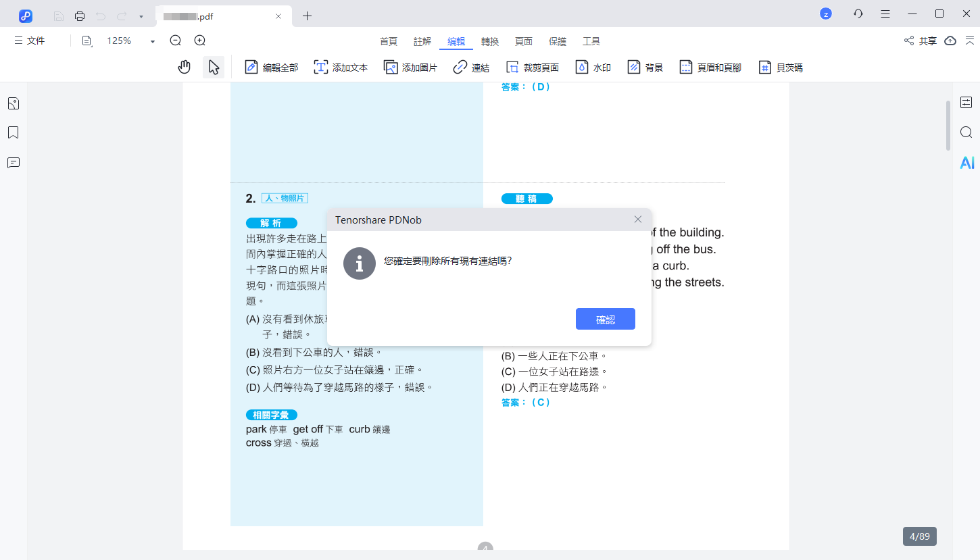Open the page display mode dropdown
Image resolution: width=980 pixels, height=560 pixels.
click(87, 41)
